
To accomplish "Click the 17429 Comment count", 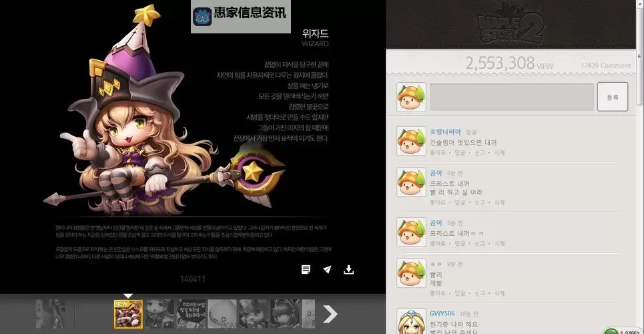I will point(606,65).
